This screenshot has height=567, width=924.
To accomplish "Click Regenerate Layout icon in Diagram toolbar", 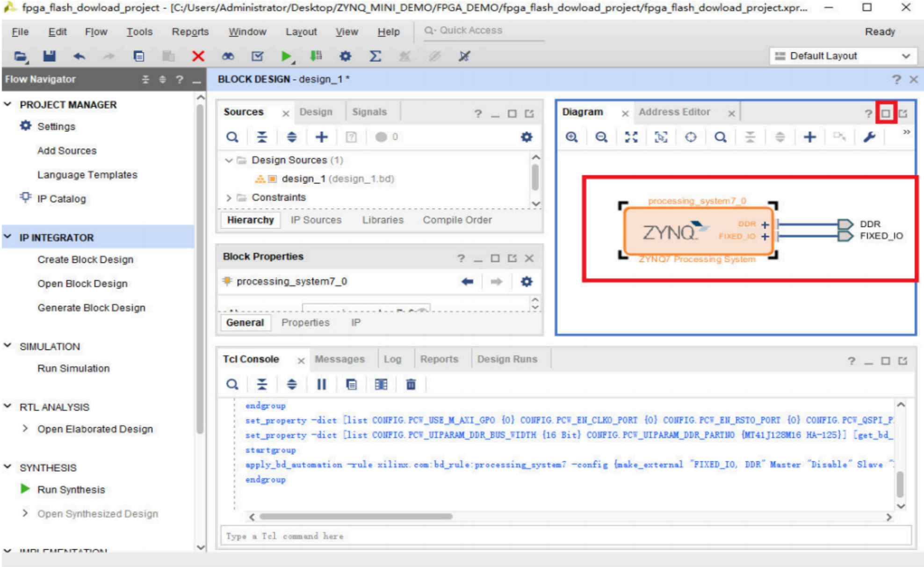I will point(691,137).
